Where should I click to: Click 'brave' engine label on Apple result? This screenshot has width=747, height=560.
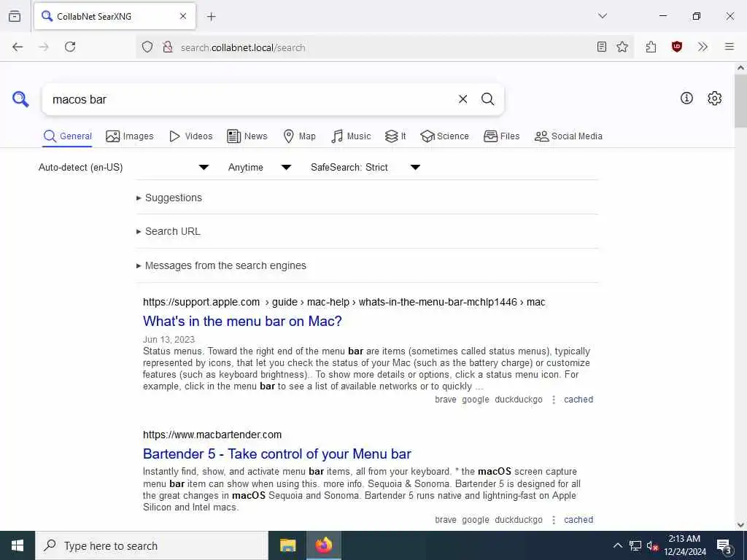coord(446,400)
